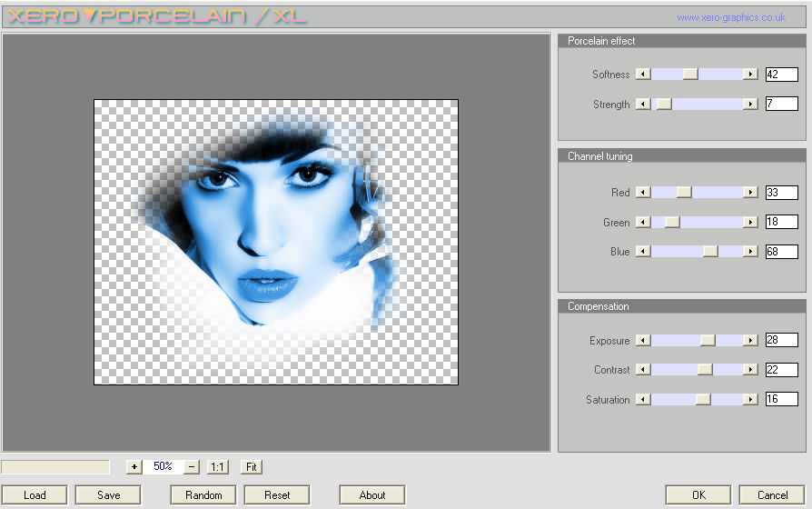Zoom in with the plus button
Screen dimensions: 812x509
(134, 467)
